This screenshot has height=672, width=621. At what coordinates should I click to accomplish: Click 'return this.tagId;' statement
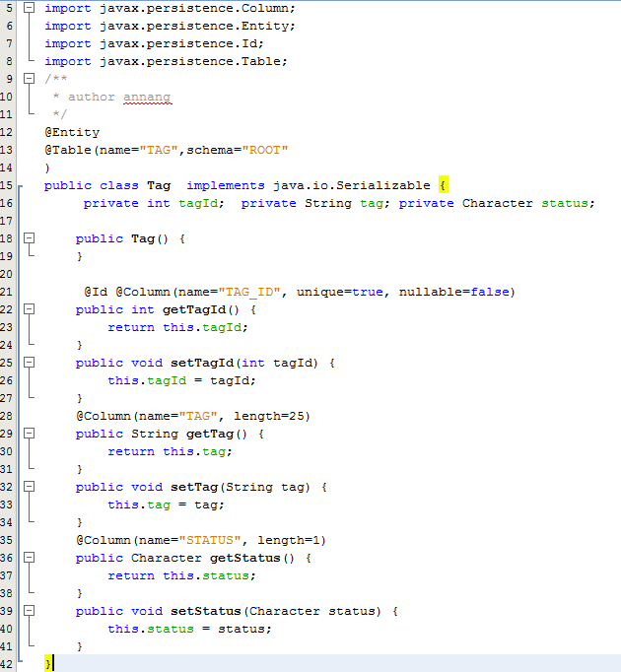click(x=178, y=327)
